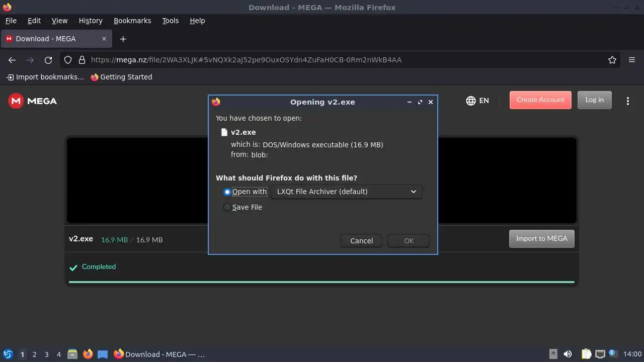This screenshot has width=644, height=362.
Task: Open the volume control tray icon
Action: click(568, 354)
